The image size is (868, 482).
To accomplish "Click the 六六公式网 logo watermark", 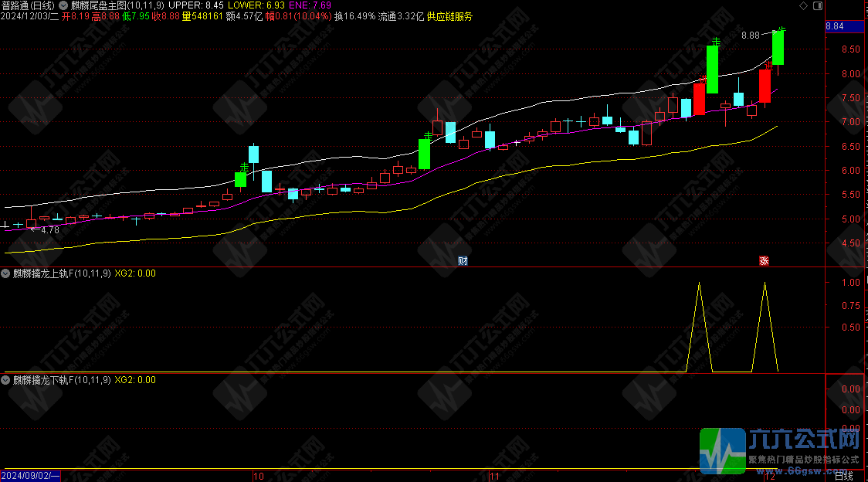I will [x=781, y=450].
